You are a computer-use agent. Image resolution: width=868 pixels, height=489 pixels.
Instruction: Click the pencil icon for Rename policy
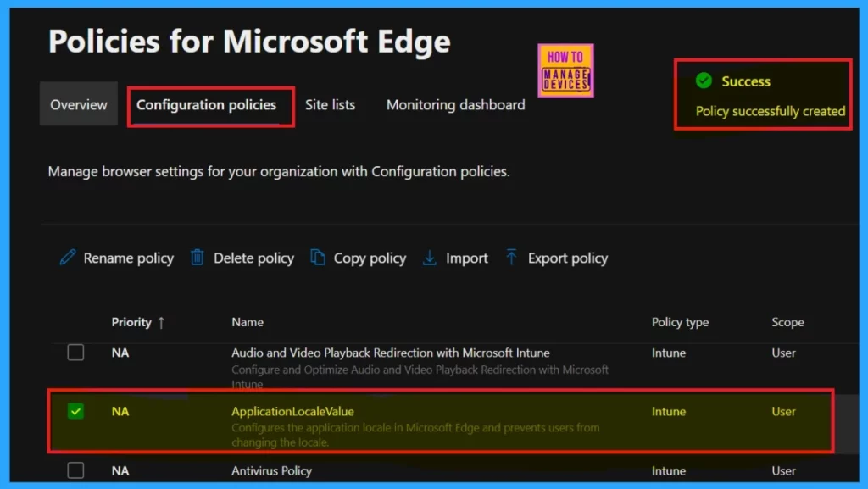(68, 258)
